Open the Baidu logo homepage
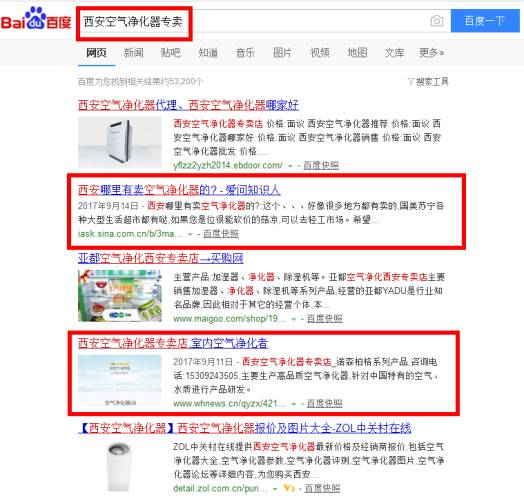Screen dimensions: 524x500 (36, 19)
